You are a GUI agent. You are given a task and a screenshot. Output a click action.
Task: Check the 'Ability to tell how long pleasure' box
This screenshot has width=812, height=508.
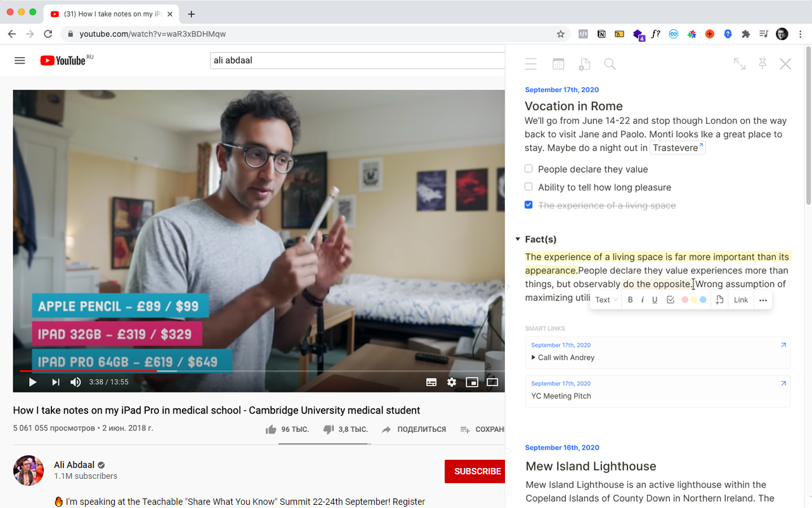click(528, 187)
